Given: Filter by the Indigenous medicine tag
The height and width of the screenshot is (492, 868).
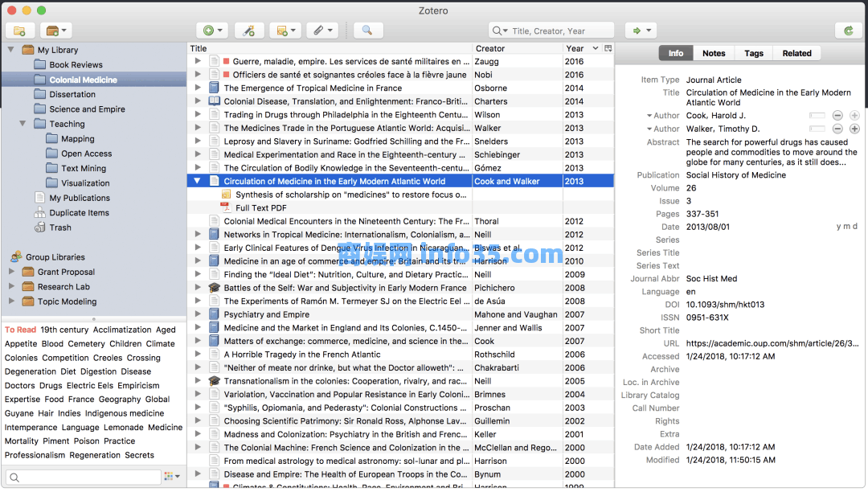Looking at the screenshot, I should (x=125, y=413).
